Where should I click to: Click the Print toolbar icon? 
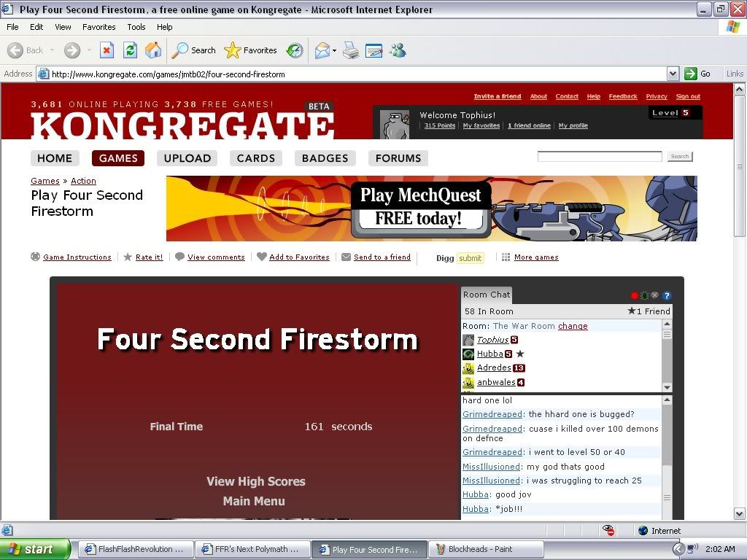(351, 50)
